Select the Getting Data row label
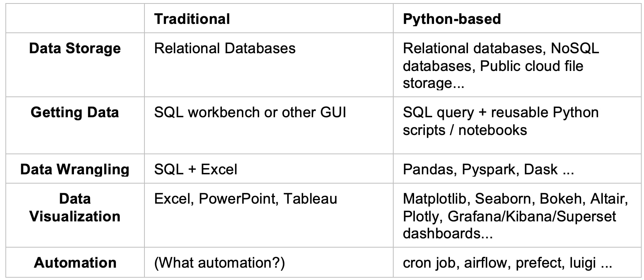The width and height of the screenshot is (644, 280). click(75, 113)
